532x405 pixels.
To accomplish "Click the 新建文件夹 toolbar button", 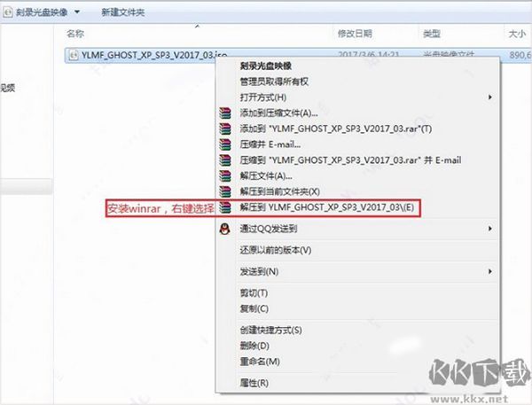I will pos(123,12).
